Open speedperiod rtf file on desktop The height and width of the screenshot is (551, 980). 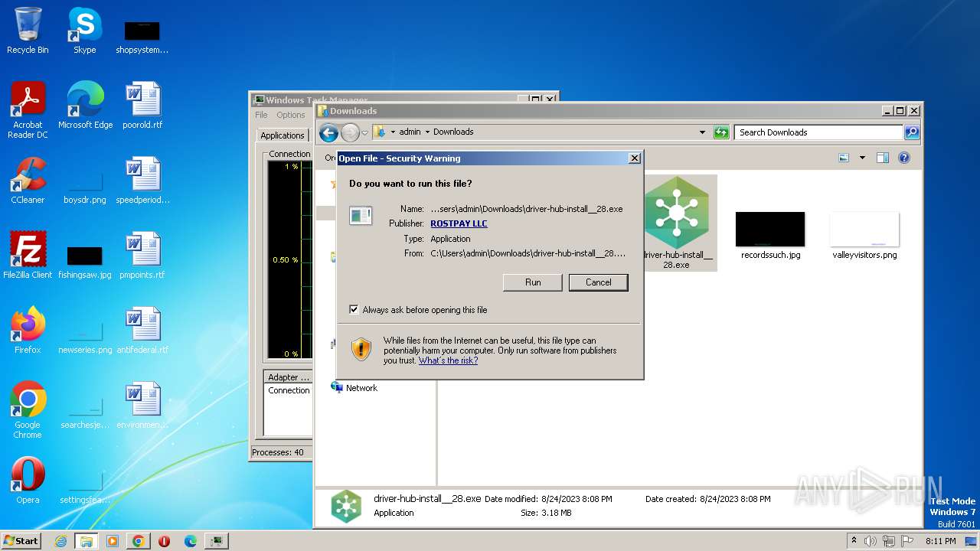pos(142,180)
